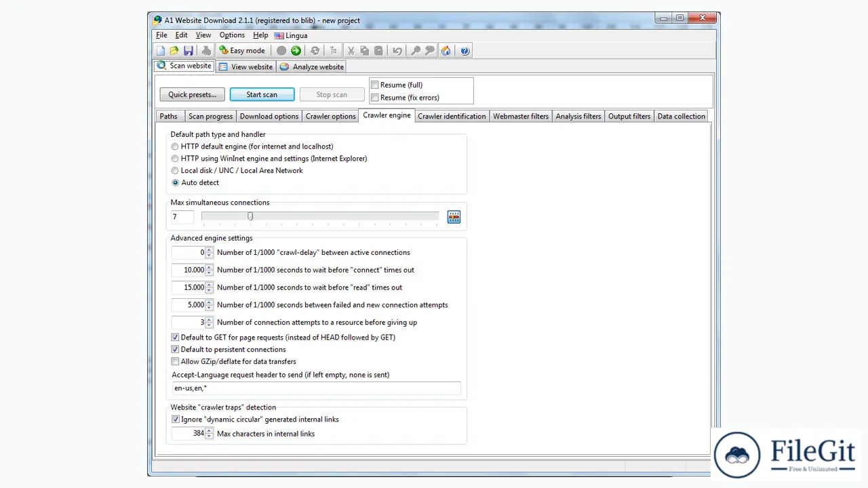Open a project with the folder icon
The height and width of the screenshot is (488, 868).
174,51
